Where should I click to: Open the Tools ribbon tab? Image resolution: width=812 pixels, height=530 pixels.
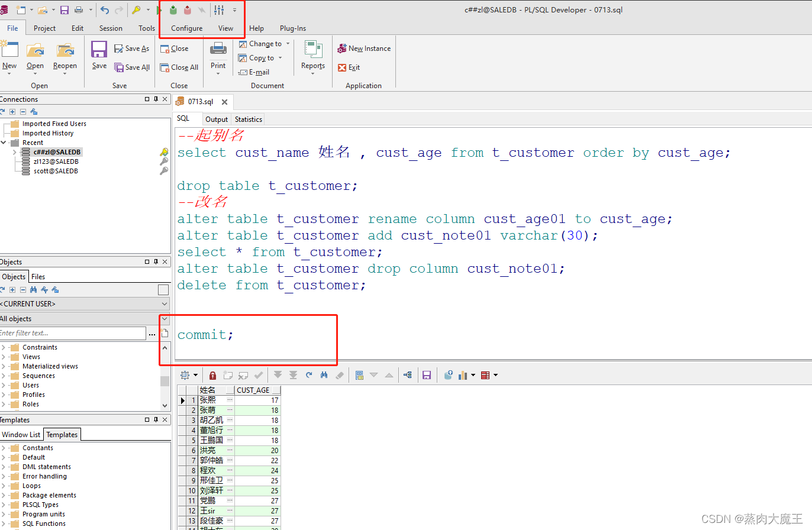pyautogui.click(x=147, y=28)
